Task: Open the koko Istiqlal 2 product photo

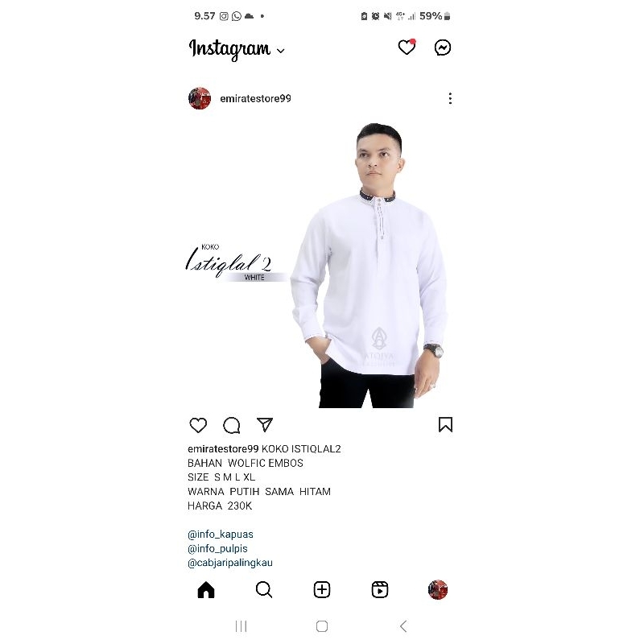Action: coord(320,263)
